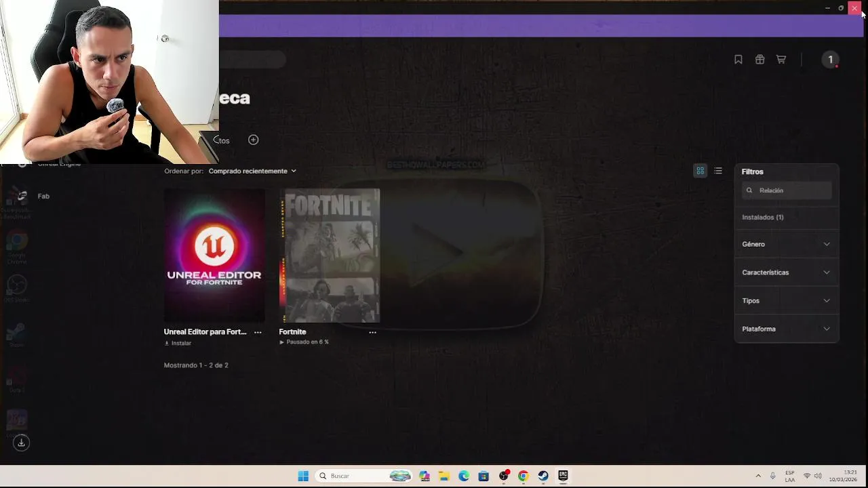Open the Downloads icon in sidebar
The height and width of the screenshot is (488, 868).
(21, 443)
